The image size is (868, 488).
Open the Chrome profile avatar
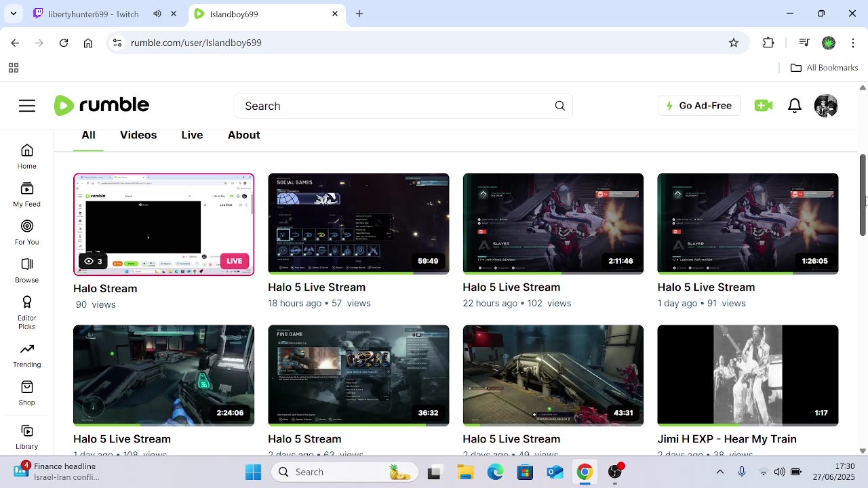click(829, 43)
